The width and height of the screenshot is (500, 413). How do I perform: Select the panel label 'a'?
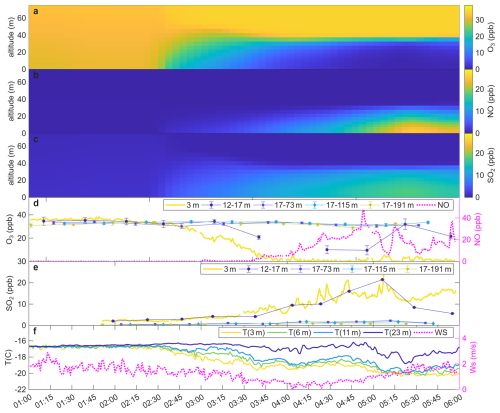click(x=36, y=11)
